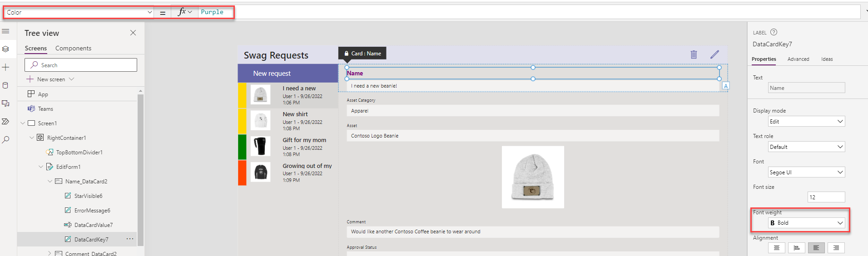
Task: Open the hamburger menu in left sidebar
Action: [x=6, y=31]
